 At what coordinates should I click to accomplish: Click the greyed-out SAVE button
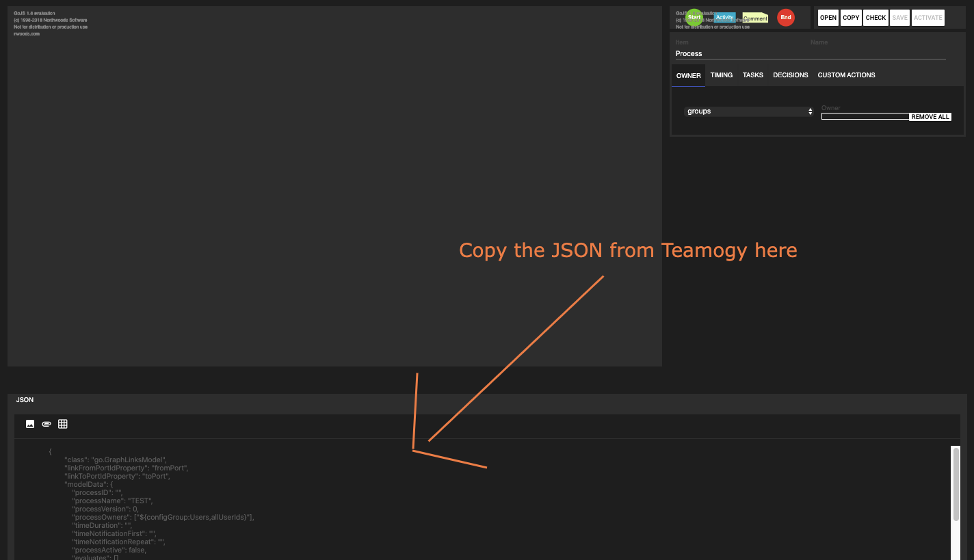point(900,18)
